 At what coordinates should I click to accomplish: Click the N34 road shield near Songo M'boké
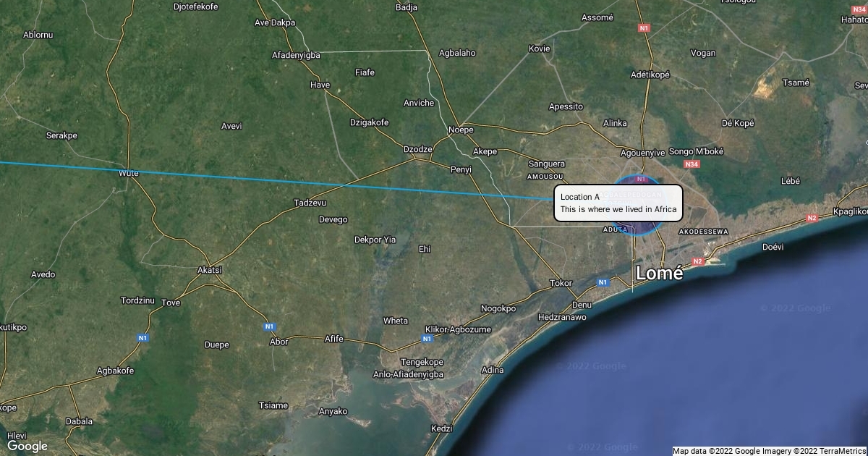[692, 164]
